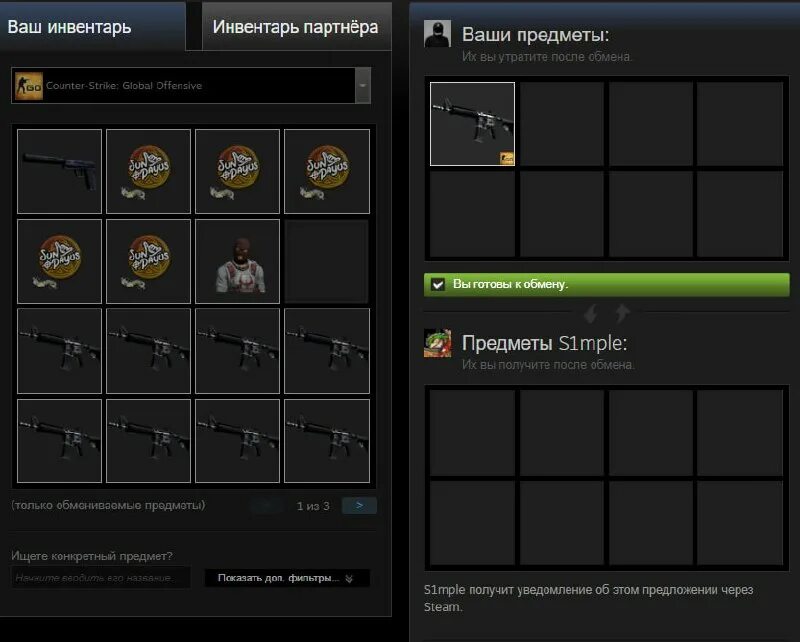This screenshot has width=800, height=642.
Task: Select the silenced pistol inventory item
Action: click(x=59, y=171)
